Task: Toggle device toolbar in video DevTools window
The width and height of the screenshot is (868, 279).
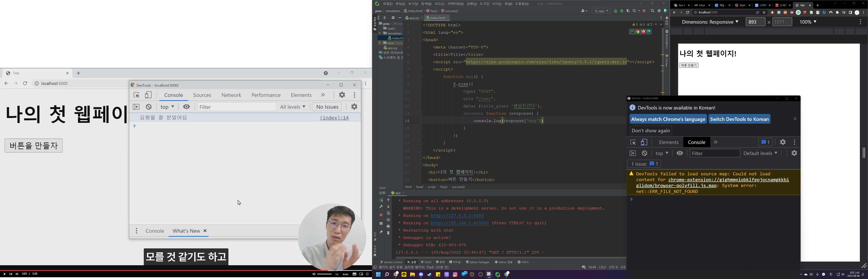Action: click(148, 95)
